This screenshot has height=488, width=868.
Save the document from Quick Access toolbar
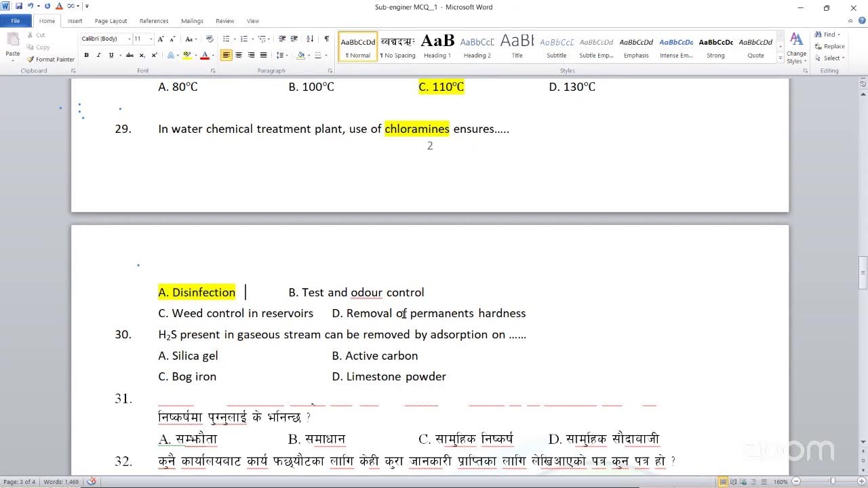click(18, 6)
